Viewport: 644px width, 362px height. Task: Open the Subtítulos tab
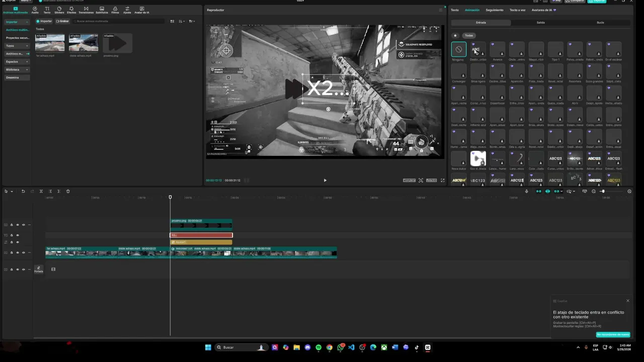(x=102, y=10)
